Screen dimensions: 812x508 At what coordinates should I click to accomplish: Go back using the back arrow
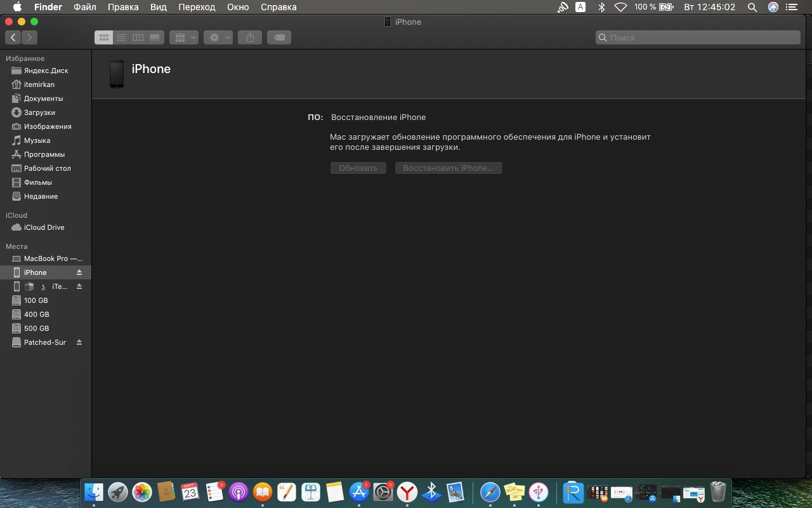[13, 37]
